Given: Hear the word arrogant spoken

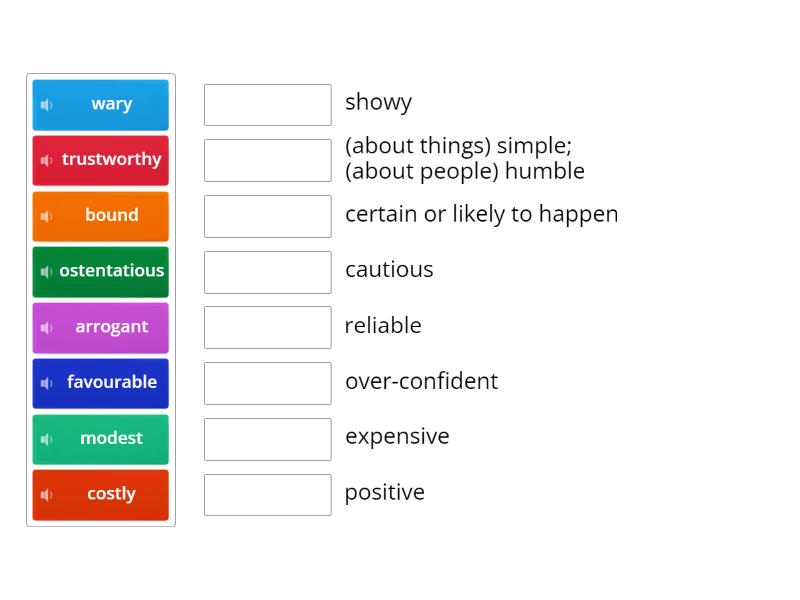Looking at the screenshot, I should tap(46, 328).
